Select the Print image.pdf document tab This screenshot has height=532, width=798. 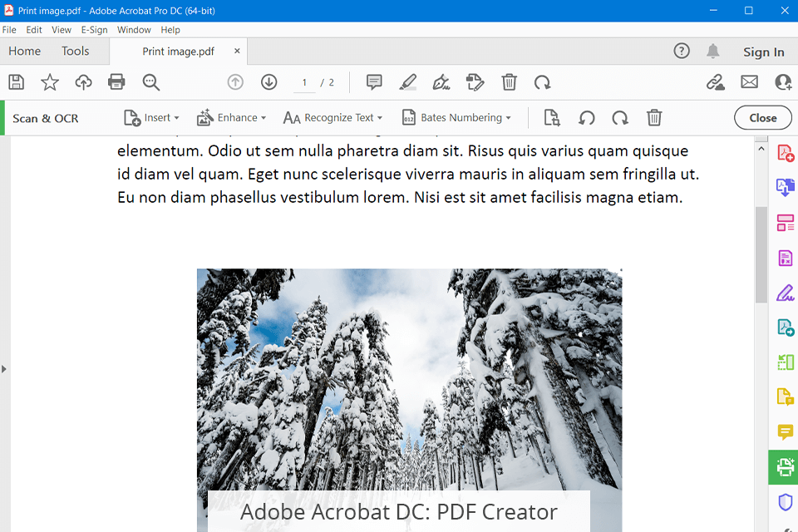(x=178, y=52)
